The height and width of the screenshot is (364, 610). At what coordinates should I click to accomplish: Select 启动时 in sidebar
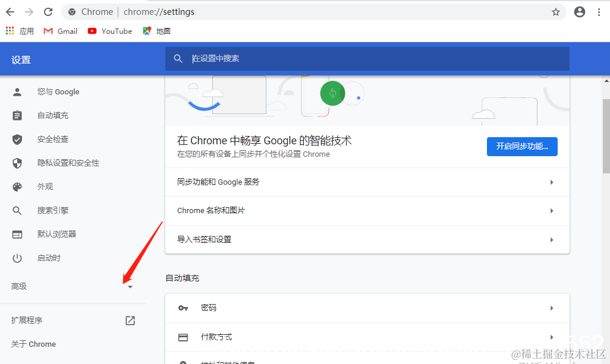point(49,258)
